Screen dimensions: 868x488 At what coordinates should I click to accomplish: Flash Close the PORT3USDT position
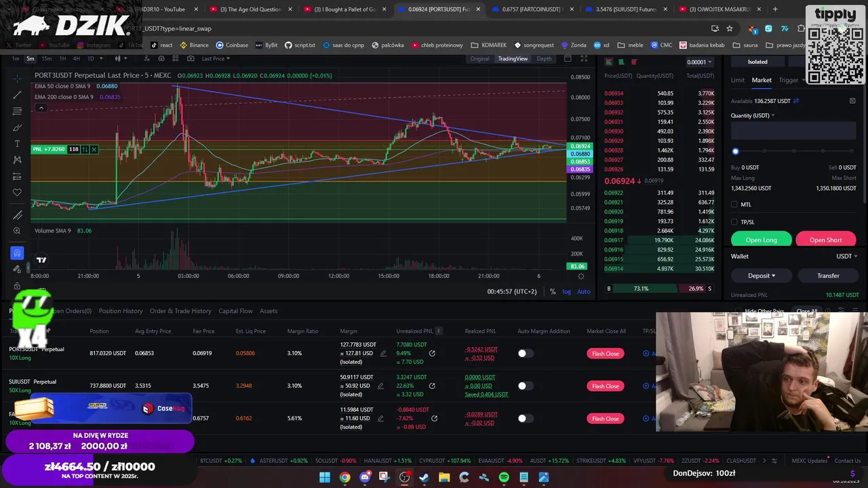coord(605,353)
